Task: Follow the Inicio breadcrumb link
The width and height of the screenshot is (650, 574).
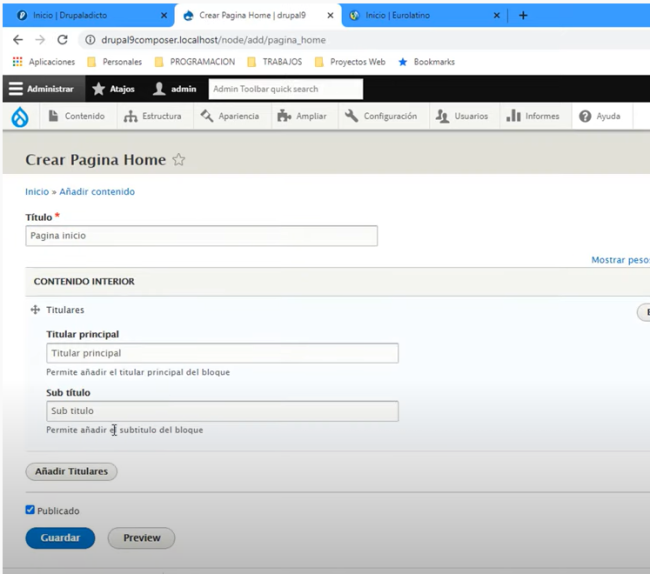Action: click(37, 192)
